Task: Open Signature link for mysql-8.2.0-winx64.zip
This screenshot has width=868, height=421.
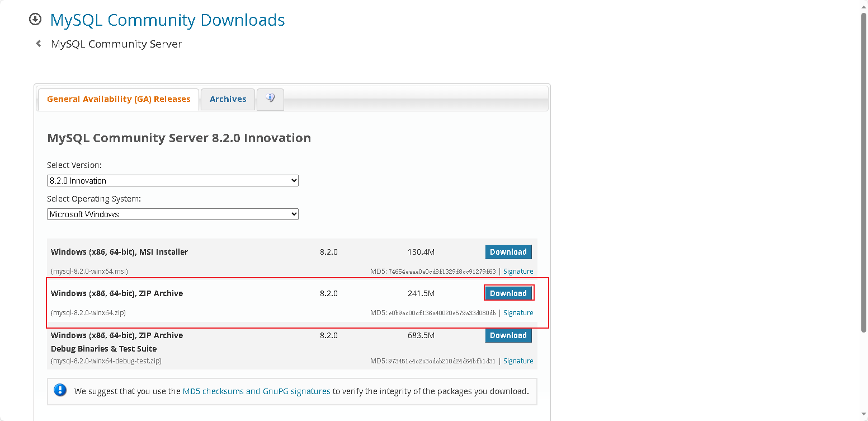Action: pos(518,313)
